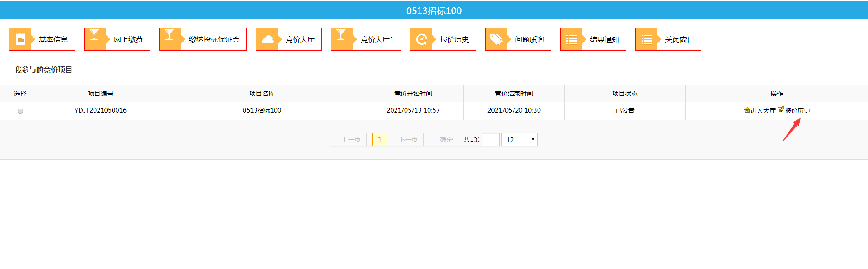Click the 竞价开始时间 column header
This screenshot has width=868, height=269.
point(413,94)
